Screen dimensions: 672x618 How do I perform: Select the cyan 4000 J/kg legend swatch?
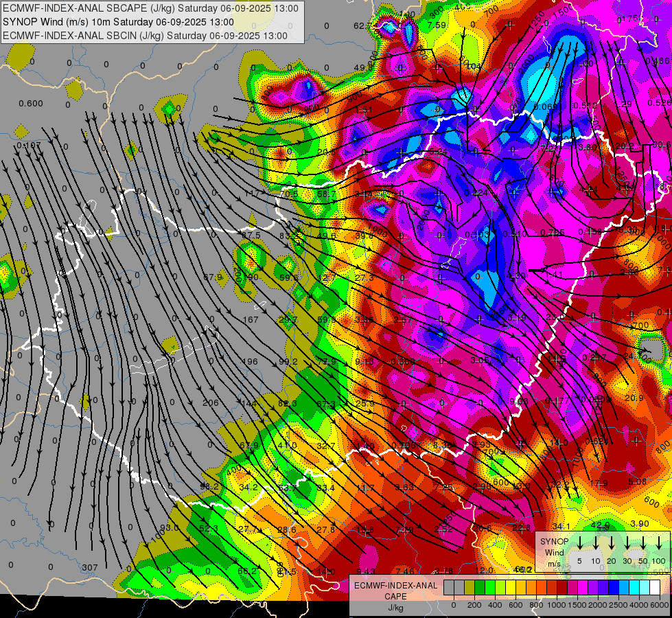[634, 587]
